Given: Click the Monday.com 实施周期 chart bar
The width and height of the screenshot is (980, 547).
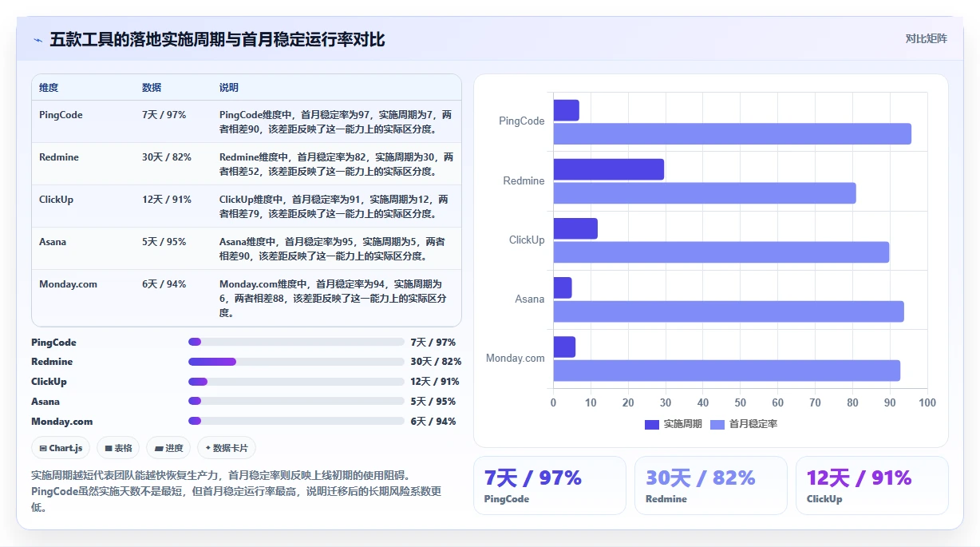Looking at the screenshot, I should coord(564,347).
